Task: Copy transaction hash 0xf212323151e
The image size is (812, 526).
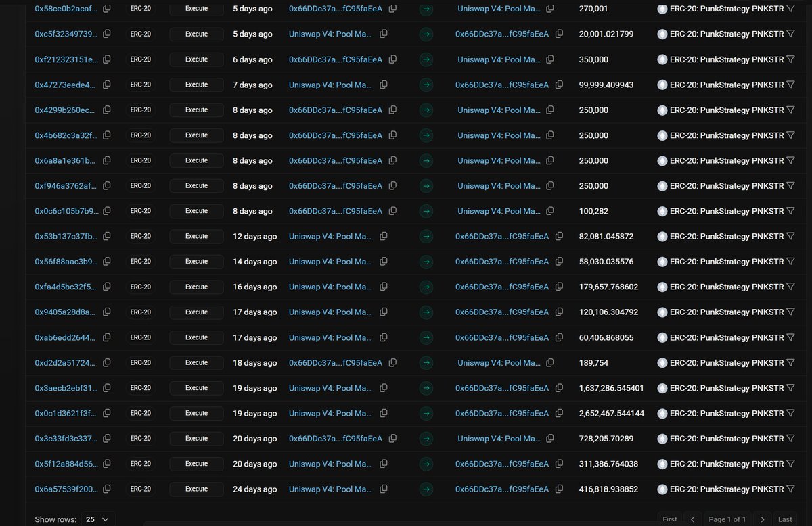Action: coord(107,59)
